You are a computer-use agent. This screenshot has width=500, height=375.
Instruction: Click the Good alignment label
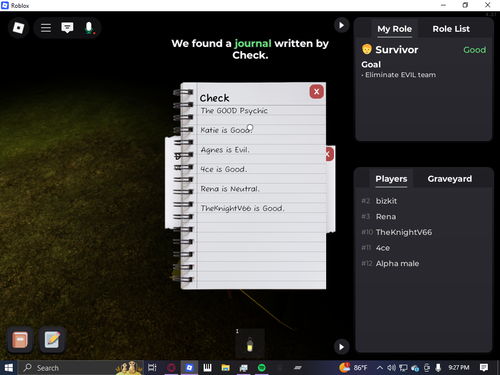pyautogui.click(x=474, y=50)
